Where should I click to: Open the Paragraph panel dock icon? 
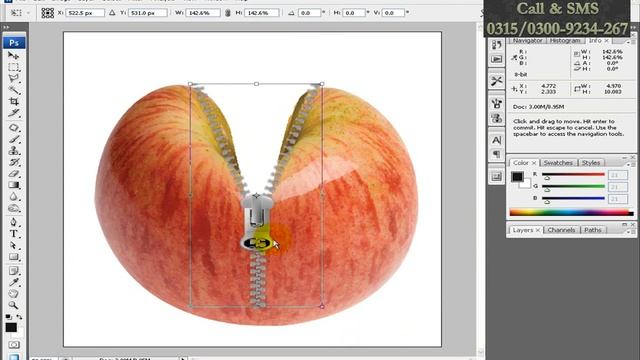tap(497, 154)
